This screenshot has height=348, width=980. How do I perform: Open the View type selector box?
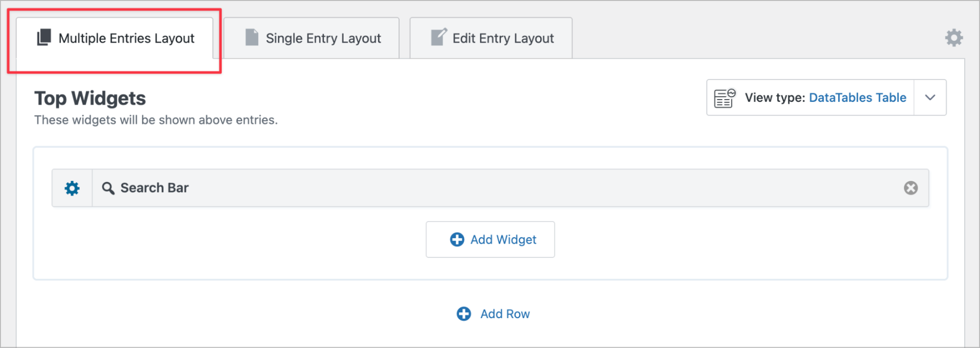pos(826,98)
